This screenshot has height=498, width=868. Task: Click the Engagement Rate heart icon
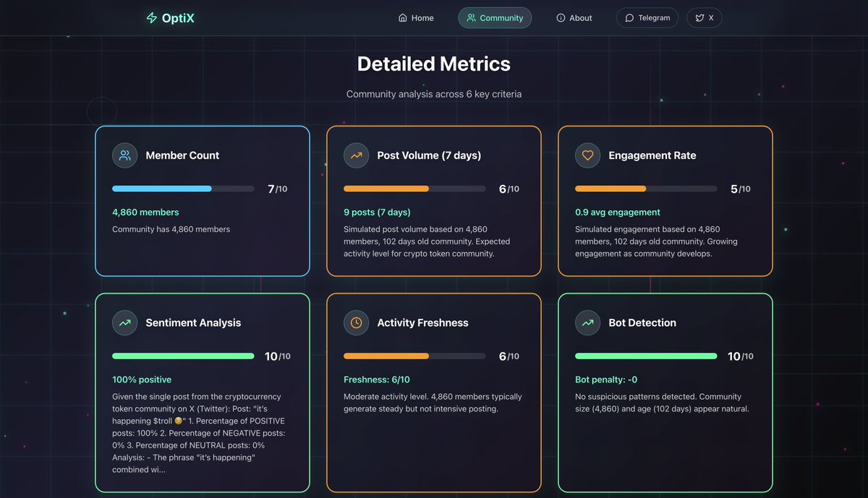587,155
